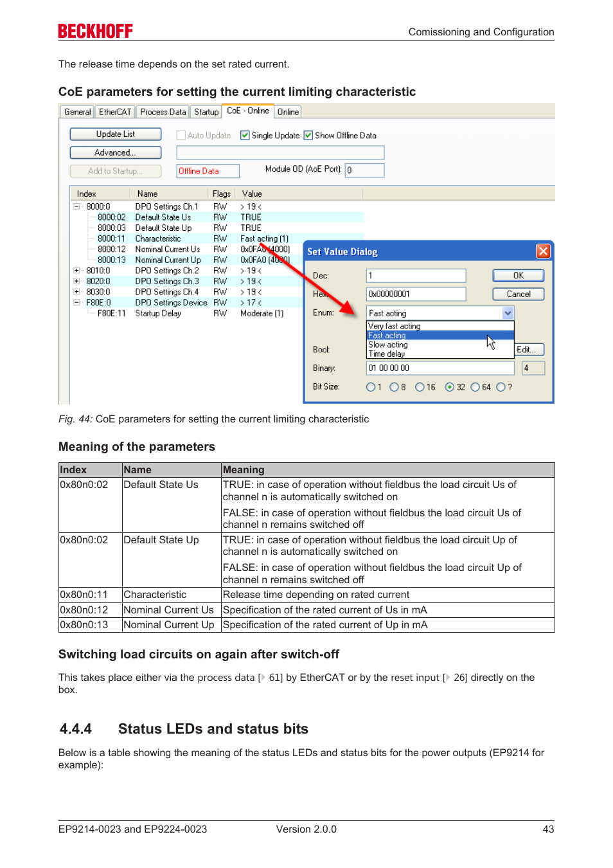613x868 pixels.
Task: Choose Very fast acting from Enum list
Action: click(x=440, y=326)
